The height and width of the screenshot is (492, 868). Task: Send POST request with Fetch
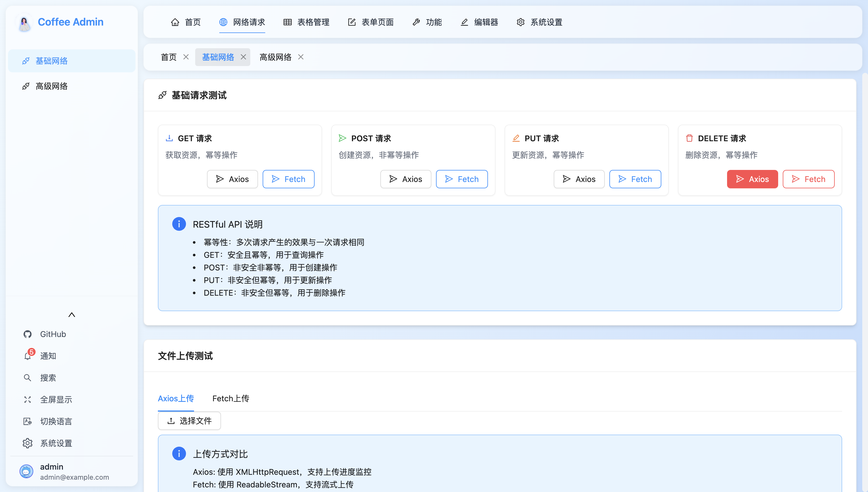[462, 179]
